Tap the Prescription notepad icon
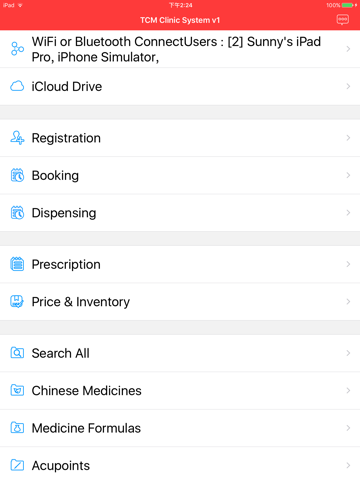The image size is (360, 480). click(x=17, y=264)
